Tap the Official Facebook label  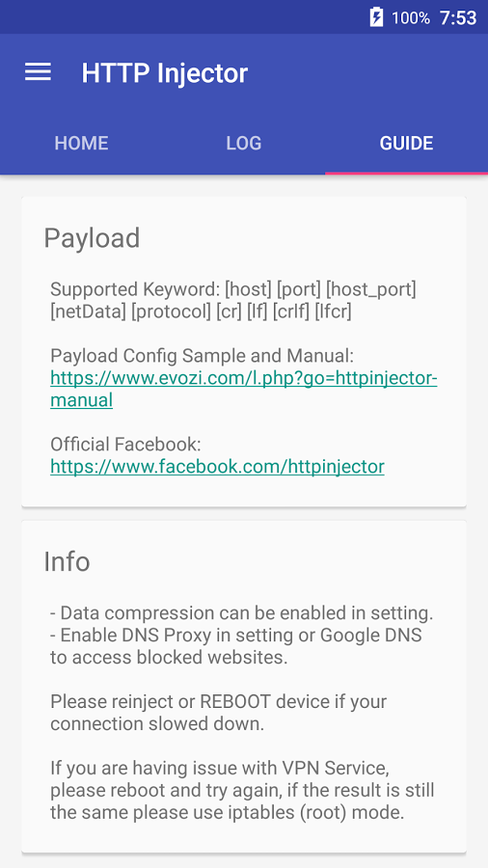pyautogui.click(x=125, y=444)
